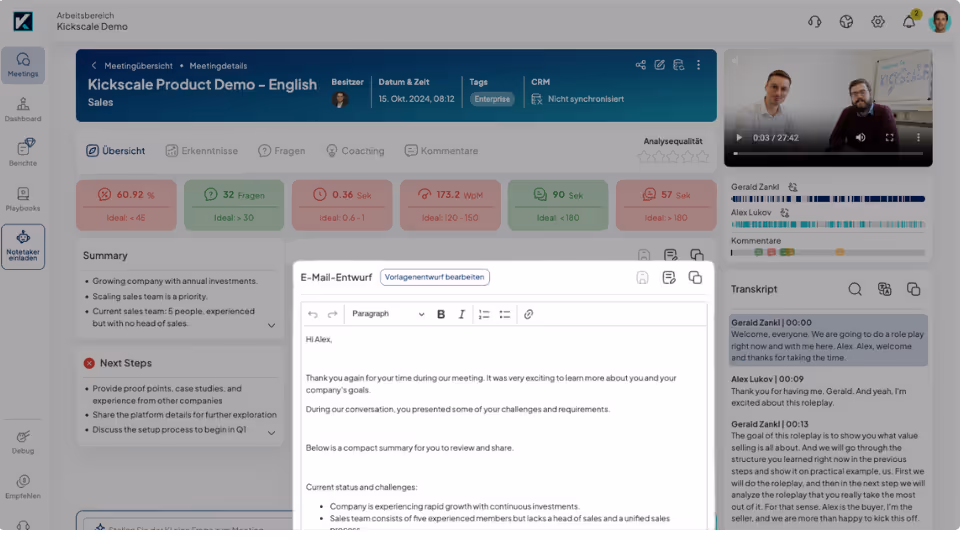Screen dimensions: 960x540
Task: Click Nicht synchronisiert CRM status
Action: tap(578, 99)
